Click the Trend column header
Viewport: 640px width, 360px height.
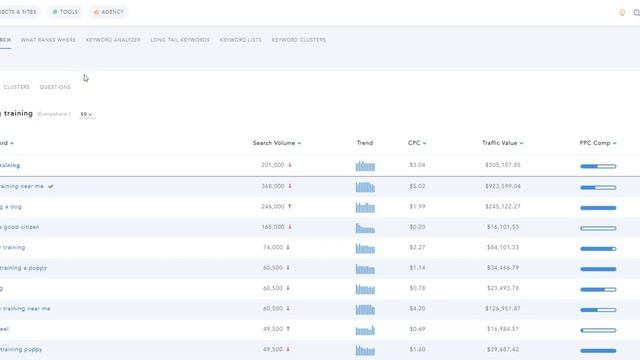365,143
